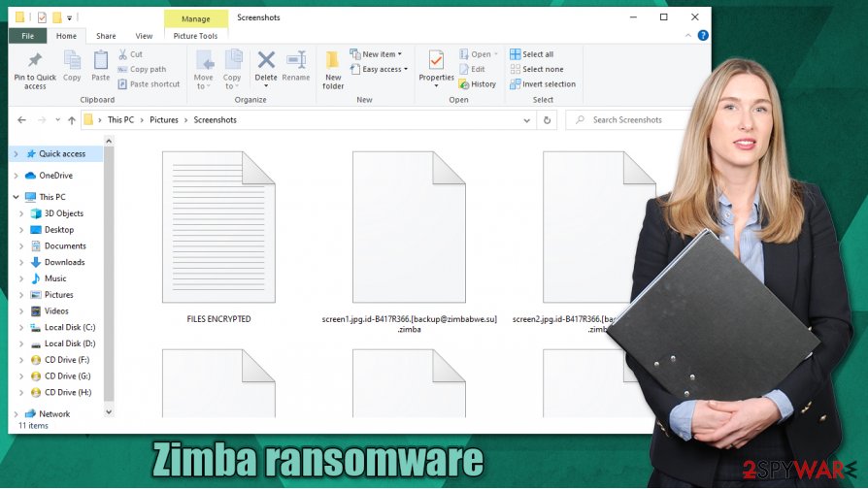Switch to the Home ribbon tab
The image size is (868, 489).
pos(66,36)
